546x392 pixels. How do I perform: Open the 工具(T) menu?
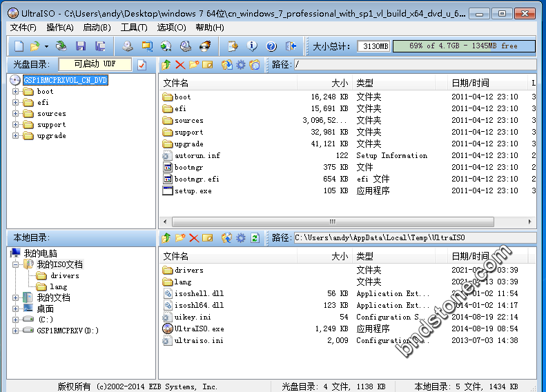click(134, 28)
